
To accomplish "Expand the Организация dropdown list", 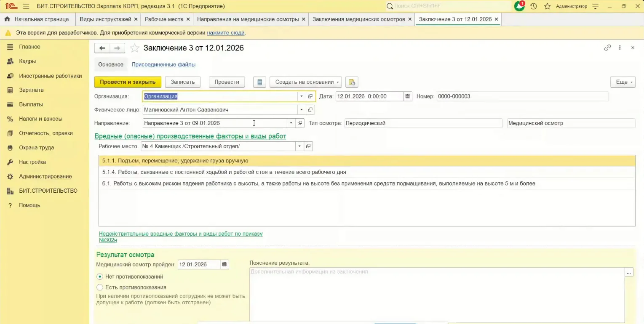I will pyautogui.click(x=302, y=96).
